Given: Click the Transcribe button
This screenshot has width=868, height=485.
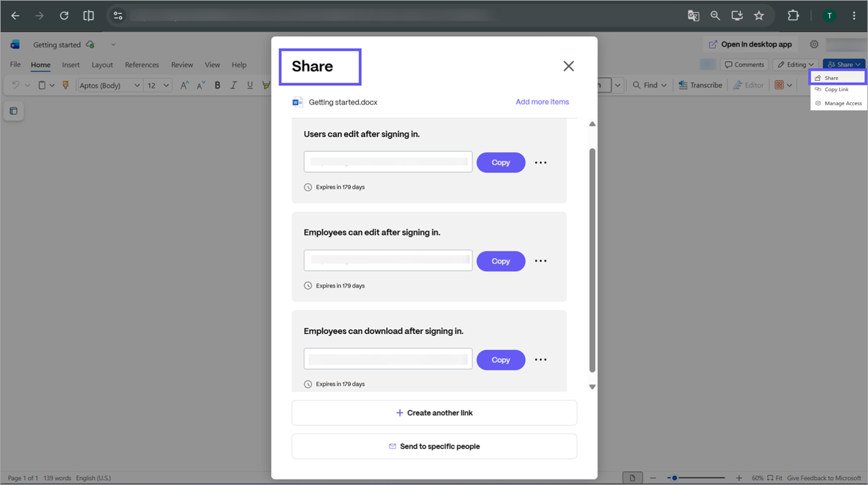Looking at the screenshot, I should (x=700, y=85).
